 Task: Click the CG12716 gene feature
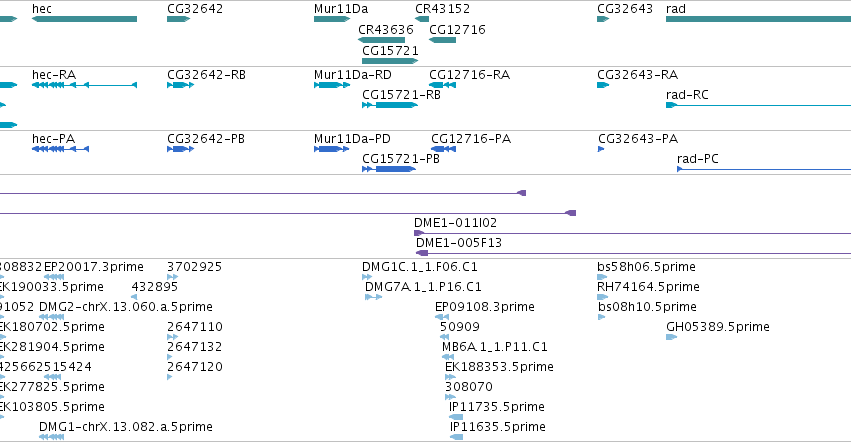(442, 40)
